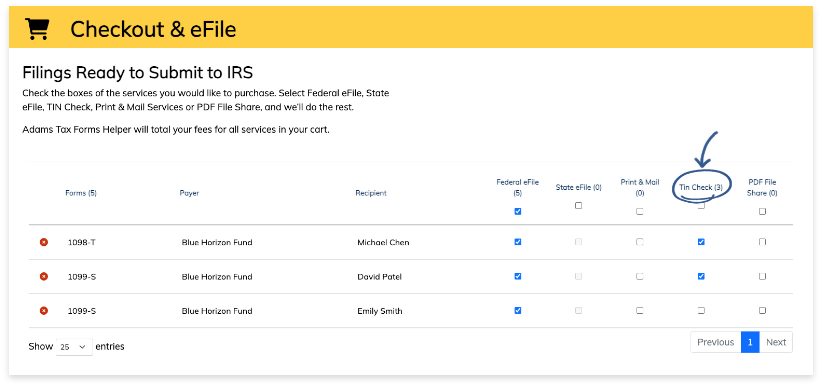
Task: Click the shopping cart icon in header
Action: click(37, 29)
